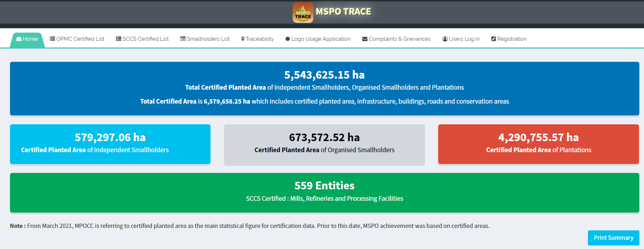Screen dimensions: 644x249
Task: Open the Registration page
Action: [509, 39]
